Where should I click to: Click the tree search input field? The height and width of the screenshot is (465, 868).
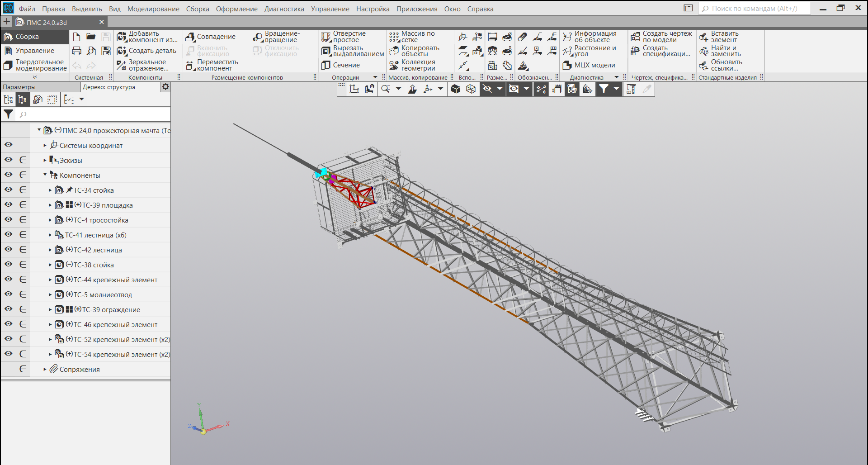93,114
